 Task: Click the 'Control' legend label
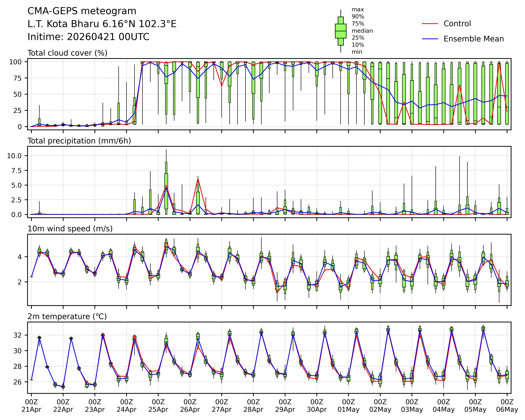pos(457,24)
